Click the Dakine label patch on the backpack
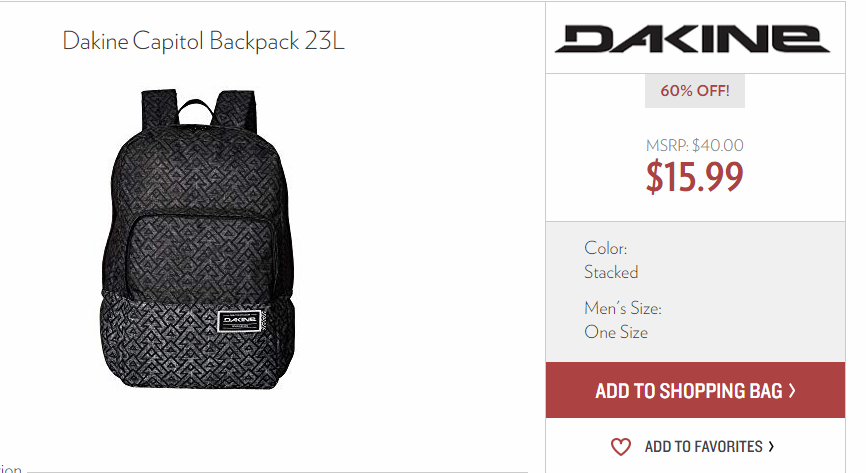This screenshot has height=473, width=866. tap(240, 320)
